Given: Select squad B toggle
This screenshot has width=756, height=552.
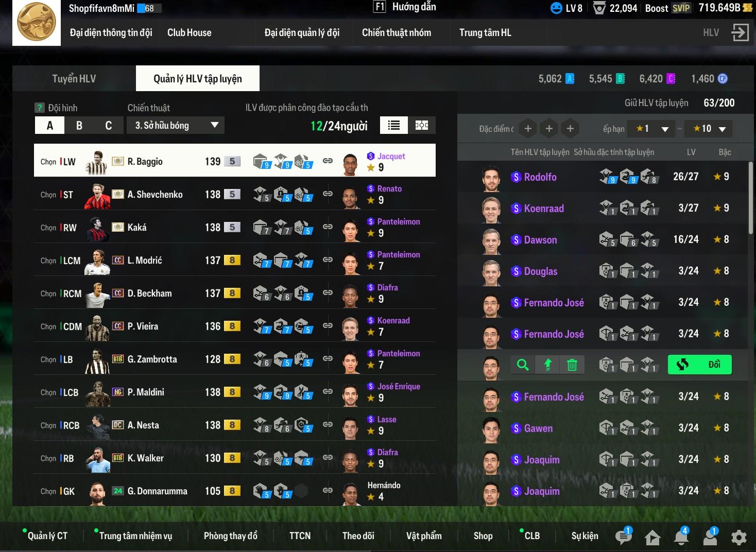Looking at the screenshot, I should [79, 125].
